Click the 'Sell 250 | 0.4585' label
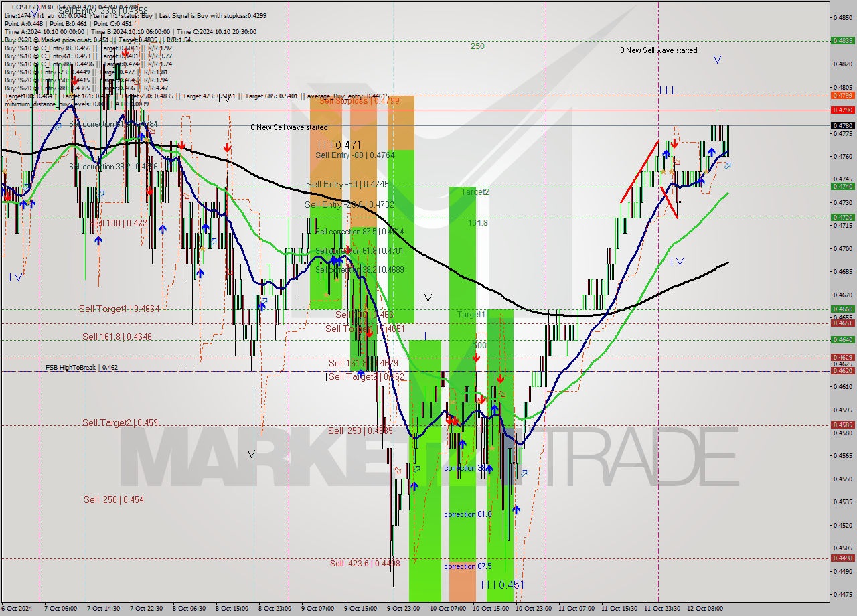The width and height of the screenshot is (857, 616). pyautogui.click(x=360, y=431)
